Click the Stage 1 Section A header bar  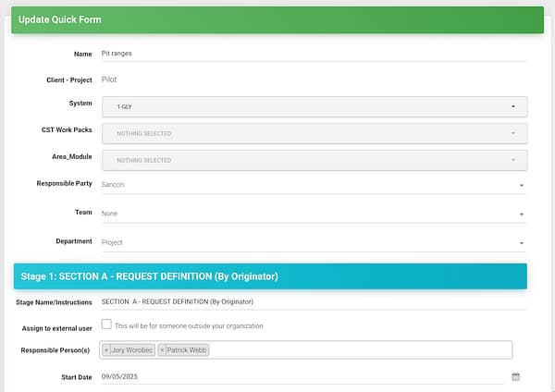269,276
